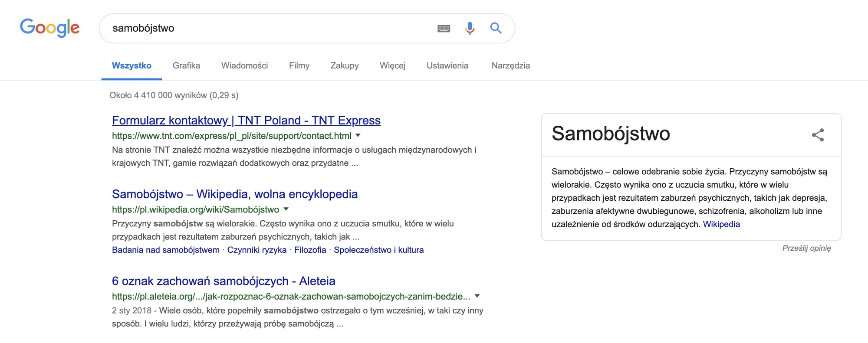This screenshot has width=868, height=343.
Task: Open the Samobójstwo Wikipedia result title
Action: point(235,194)
